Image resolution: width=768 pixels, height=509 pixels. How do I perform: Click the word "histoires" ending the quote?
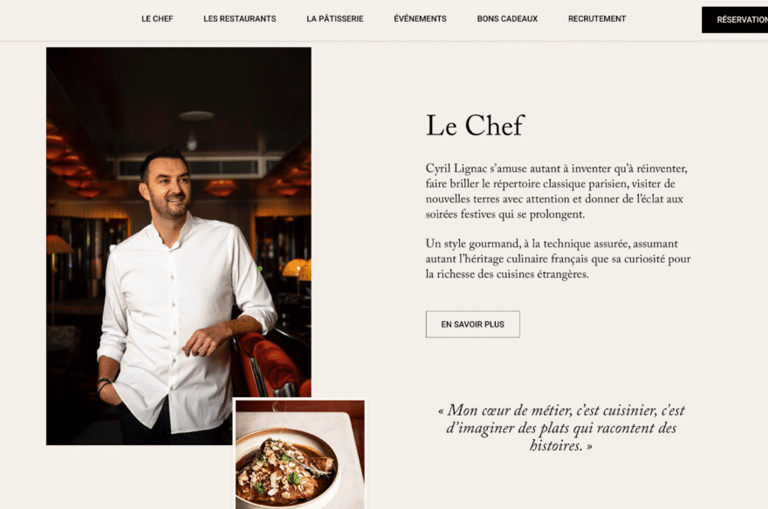pos(556,446)
